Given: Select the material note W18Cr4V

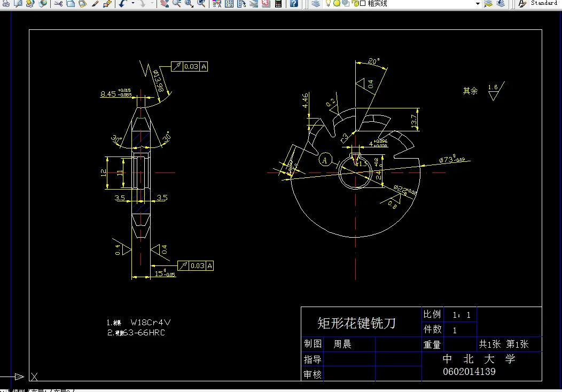Looking at the screenshot, I should pyautogui.click(x=151, y=322).
